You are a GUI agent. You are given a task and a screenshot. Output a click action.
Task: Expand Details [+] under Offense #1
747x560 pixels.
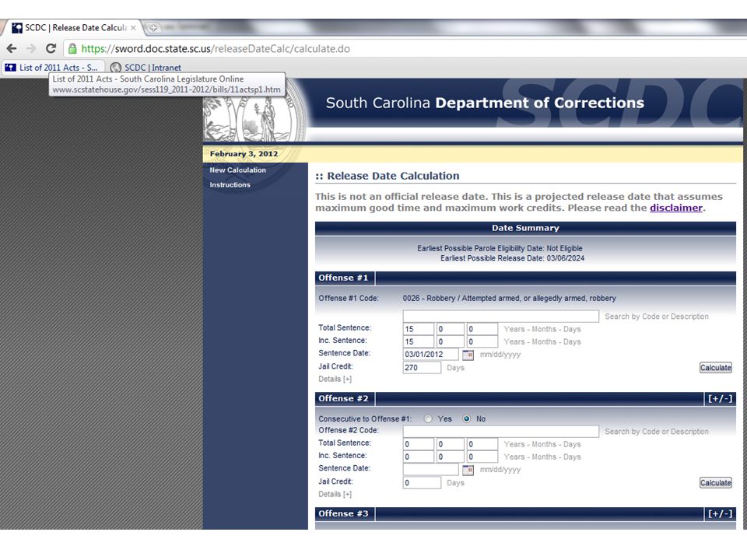pyautogui.click(x=335, y=379)
